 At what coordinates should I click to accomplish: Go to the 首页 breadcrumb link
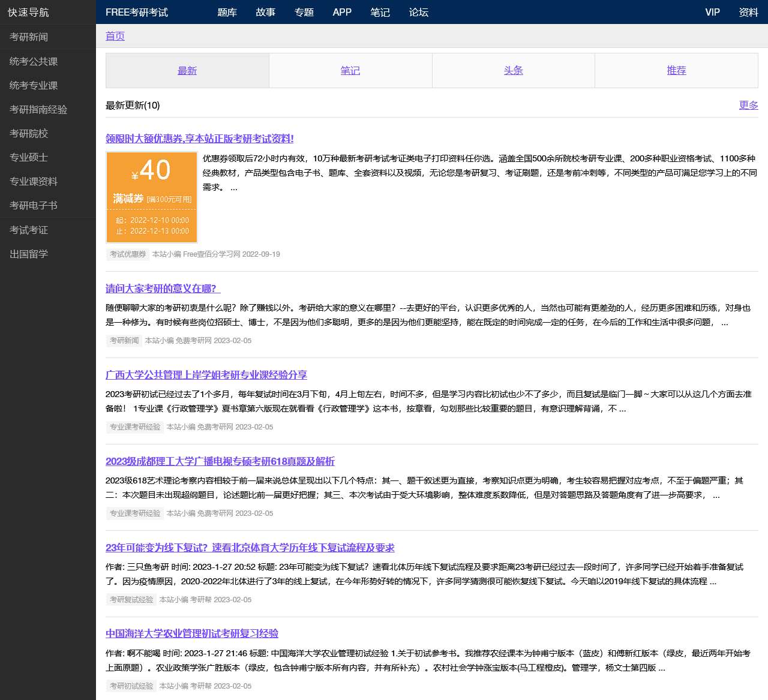point(115,36)
